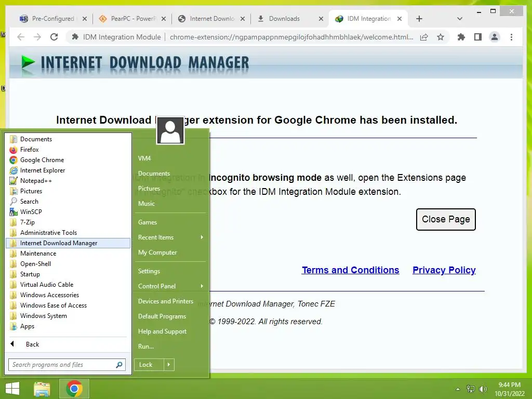Viewport: 532px width, 399px height.
Task: Click the search magnifier in Start search box
Action: pyautogui.click(x=119, y=365)
